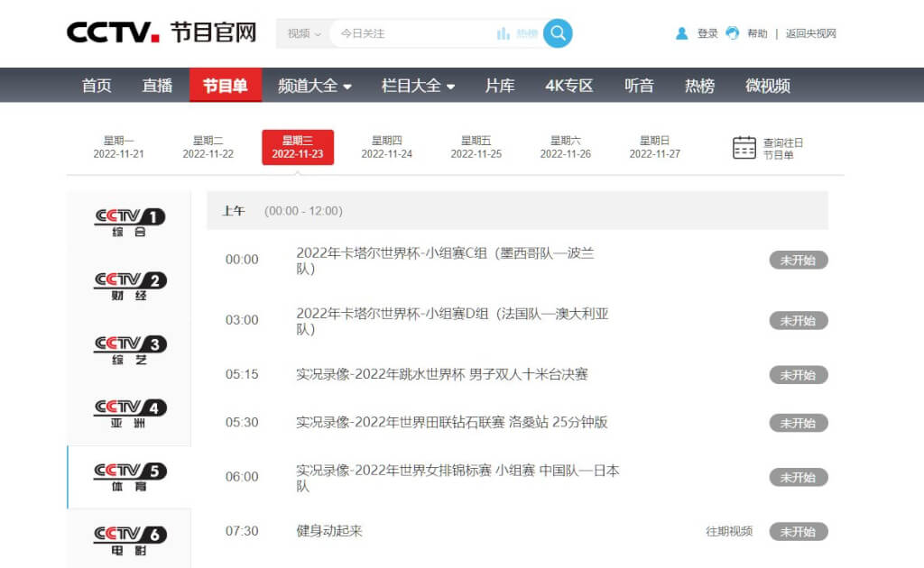
Task: Open the 微视频 nav item
Action: [767, 86]
